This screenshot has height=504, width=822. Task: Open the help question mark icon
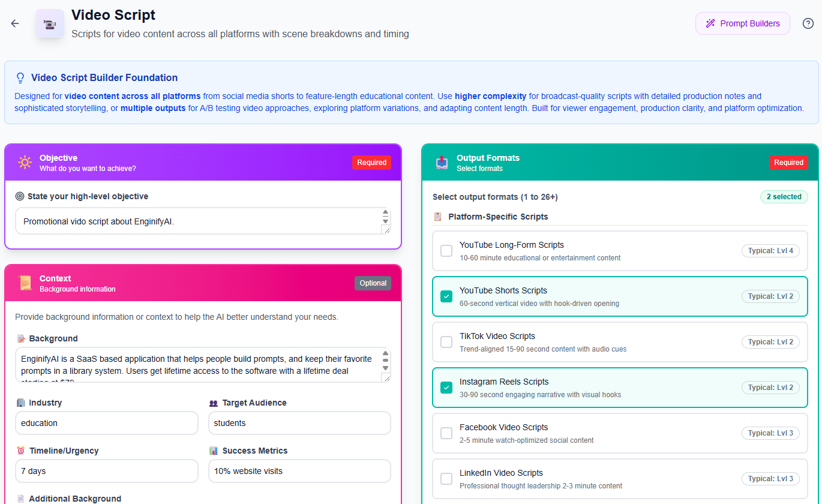pyautogui.click(x=808, y=23)
